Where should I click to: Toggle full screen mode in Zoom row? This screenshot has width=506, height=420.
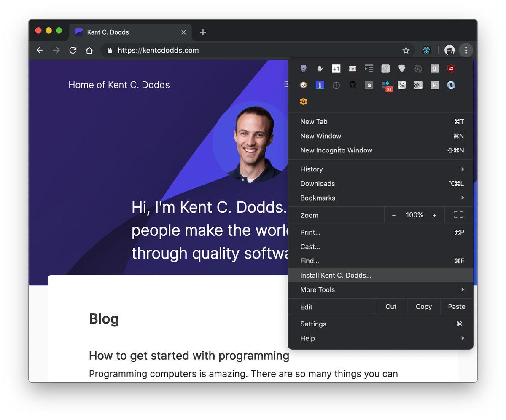458,215
